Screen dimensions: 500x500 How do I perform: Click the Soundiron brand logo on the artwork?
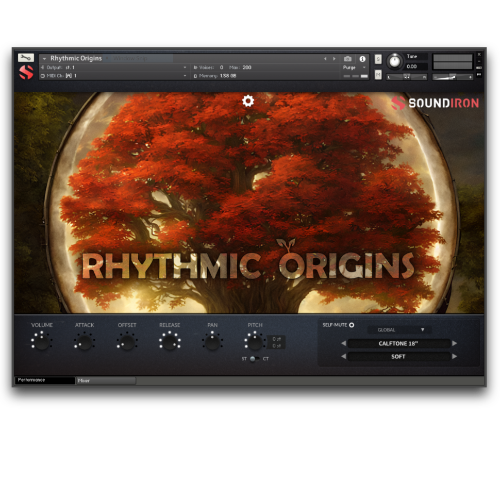435,103
